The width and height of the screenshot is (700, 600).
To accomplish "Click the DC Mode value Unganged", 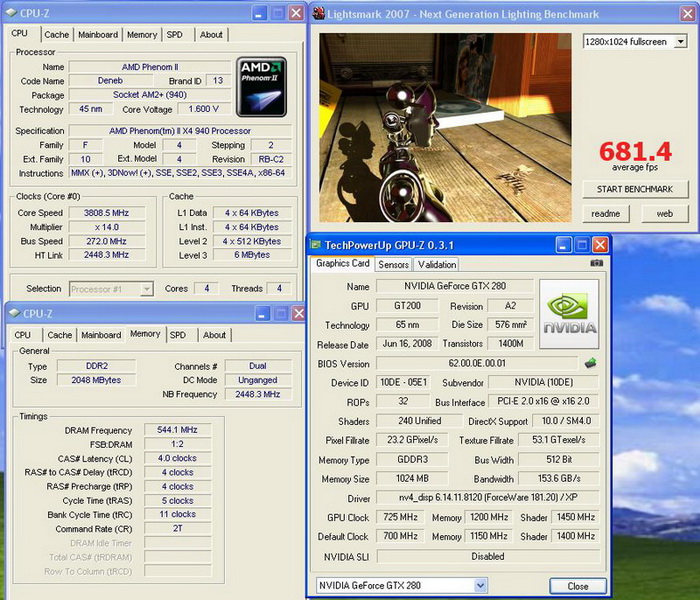I will (258, 380).
